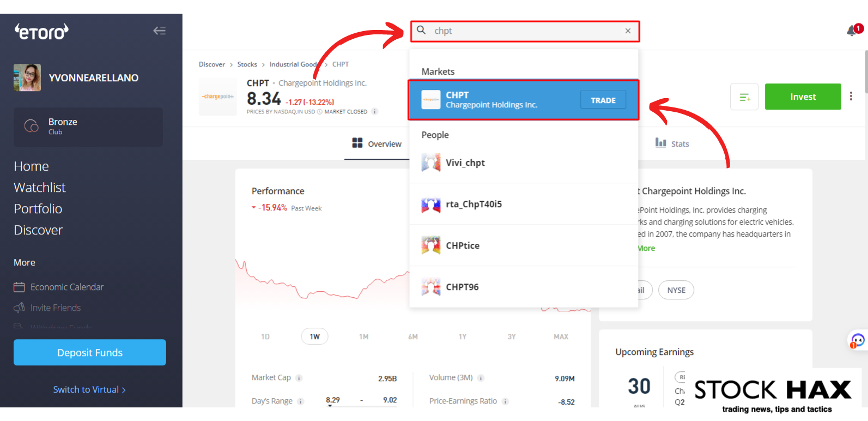This screenshot has height=421, width=868.
Task: Click the Invite Friends megaphone icon
Action: pyautogui.click(x=19, y=308)
